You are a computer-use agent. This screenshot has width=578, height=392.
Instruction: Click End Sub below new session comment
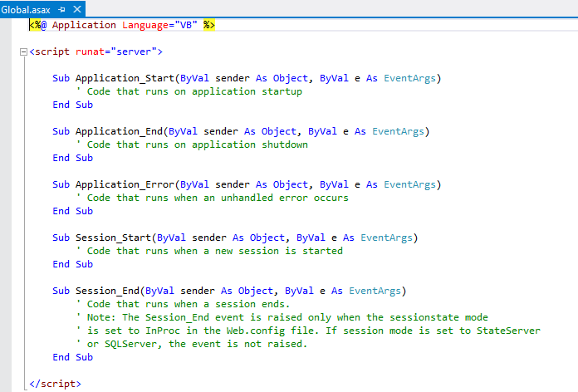point(72,264)
